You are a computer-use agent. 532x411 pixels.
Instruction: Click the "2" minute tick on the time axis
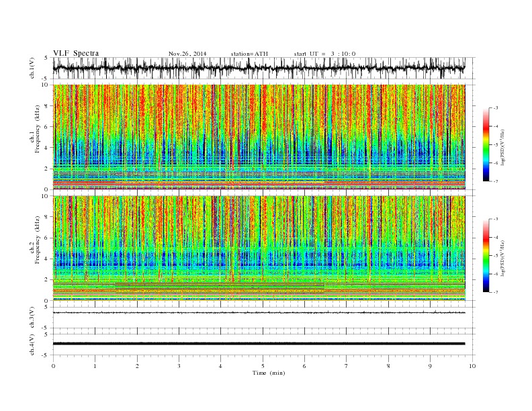[x=137, y=366]
